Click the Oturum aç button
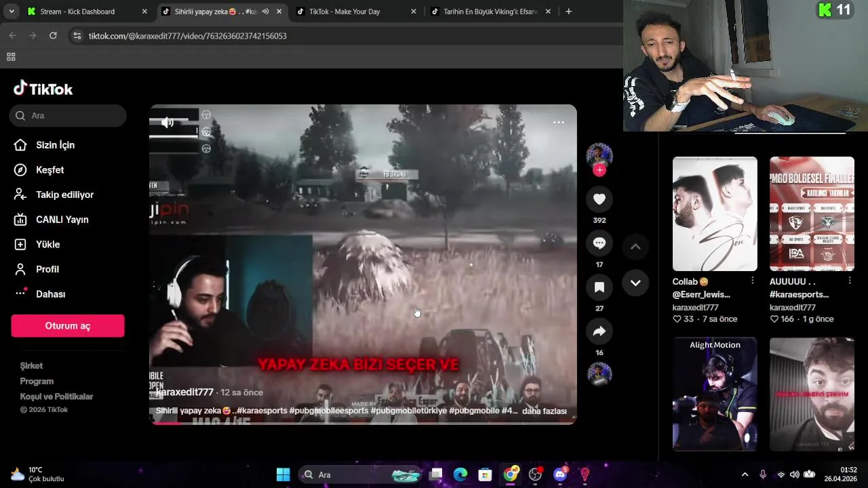Viewport: 868px width, 488px height. coord(68,326)
